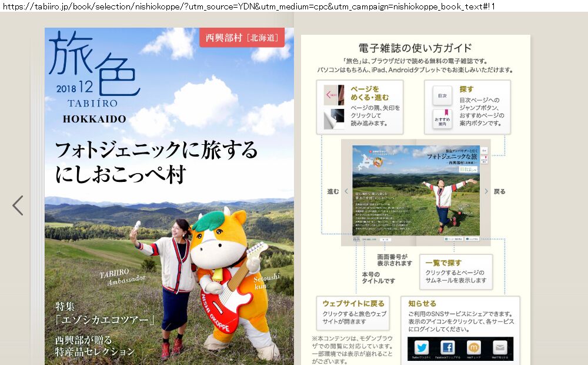The width and height of the screenshot is (588, 365).
Task: Click the 知らせる heading
Action: (422, 303)
